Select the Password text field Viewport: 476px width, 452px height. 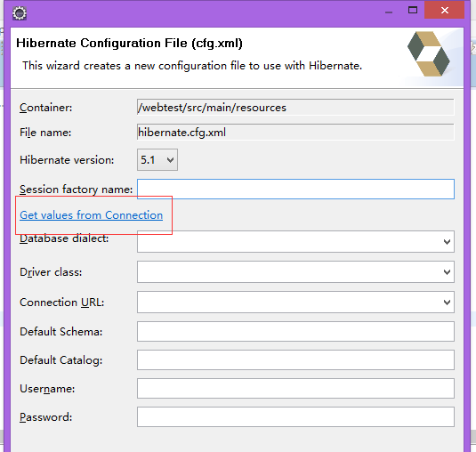click(295, 416)
